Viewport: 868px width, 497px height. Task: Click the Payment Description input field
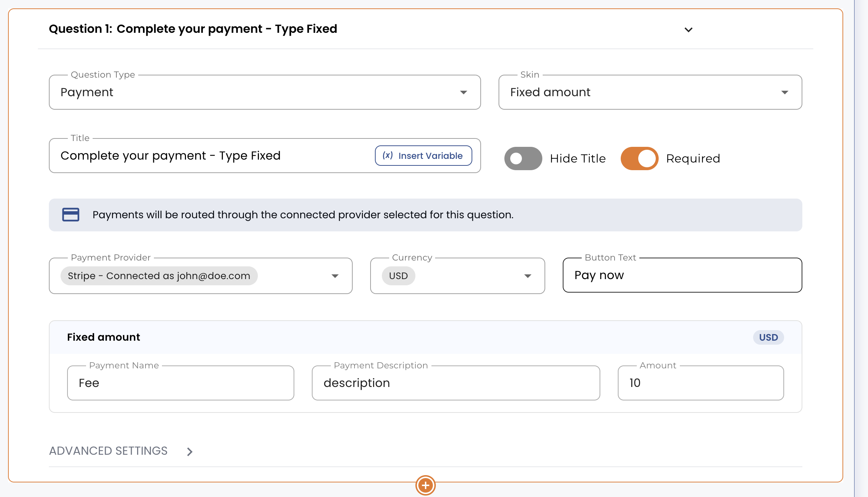click(x=456, y=383)
